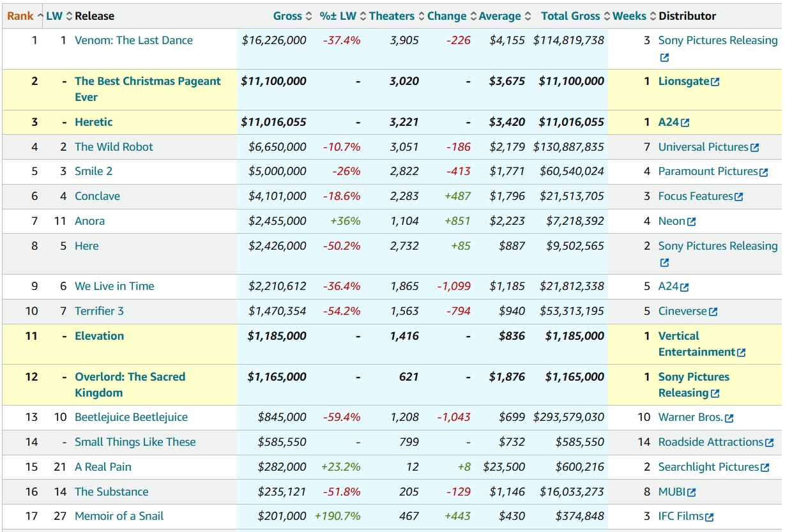Open Overlord: The Sacred Kingdom link
Viewport: 785px width, 532px height.
click(130, 384)
